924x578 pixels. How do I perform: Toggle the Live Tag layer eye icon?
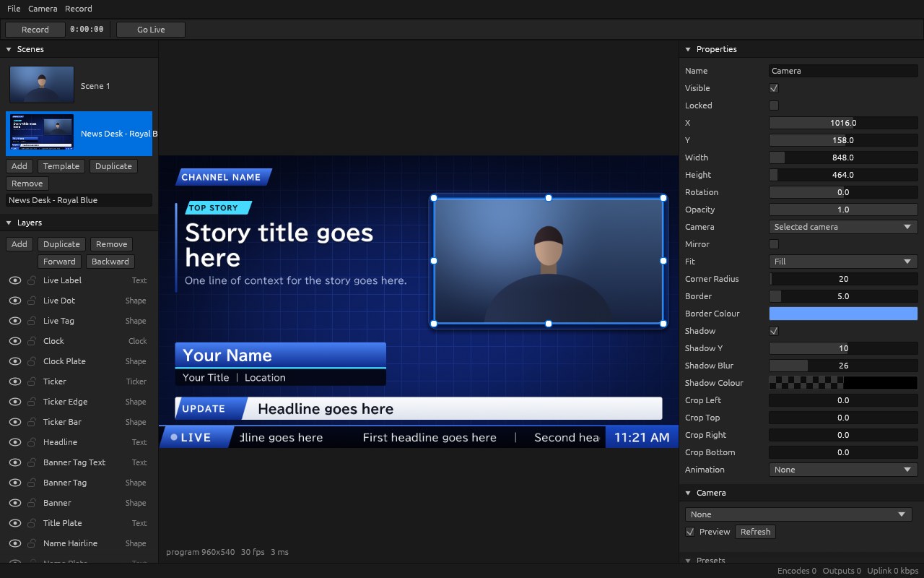14,321
